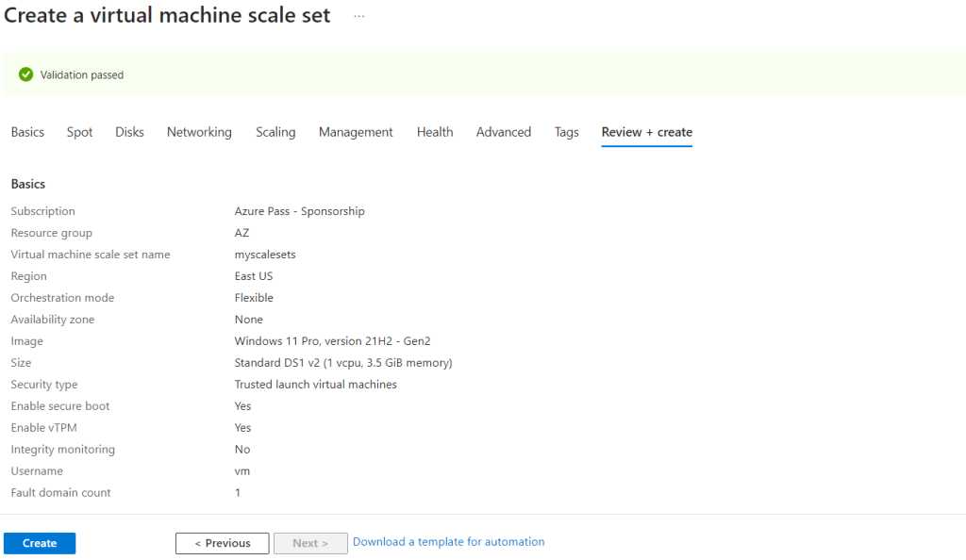The width and height of the screenshot is (966, 560).
Task: Open the ellipsis more options menu
Action: (359, 16)
